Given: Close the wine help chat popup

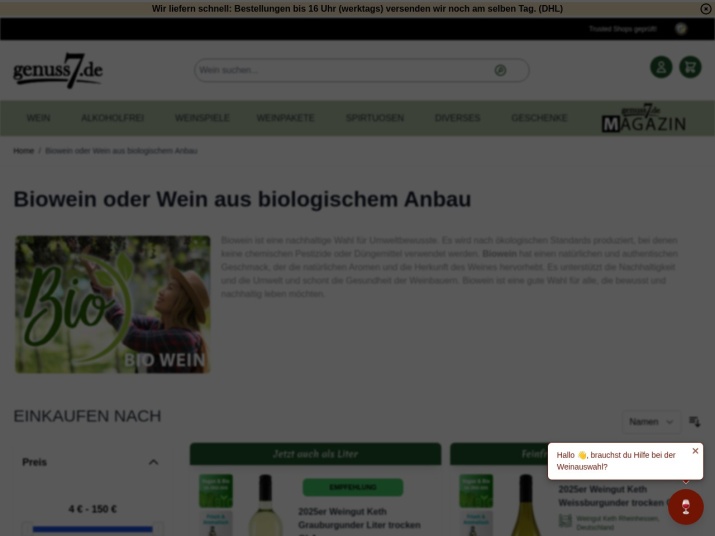Looking at the screenshot, I should (695, 451).
